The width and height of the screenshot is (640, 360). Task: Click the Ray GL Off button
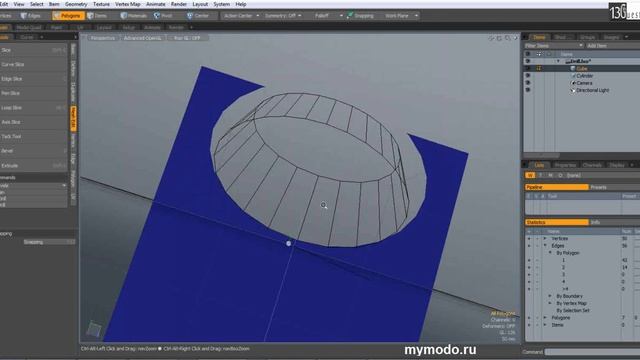coord(187,38)
